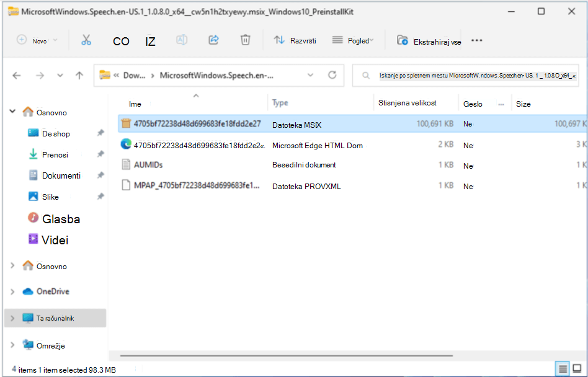Image resolution: width=588 pixels, height=377 pixels.
Task: Refresh the folder view
Action: point(332,75)
